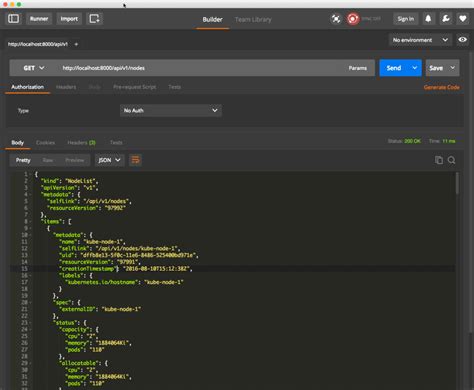Select Preview response view

pyautogui.click(x=75, y=160)
